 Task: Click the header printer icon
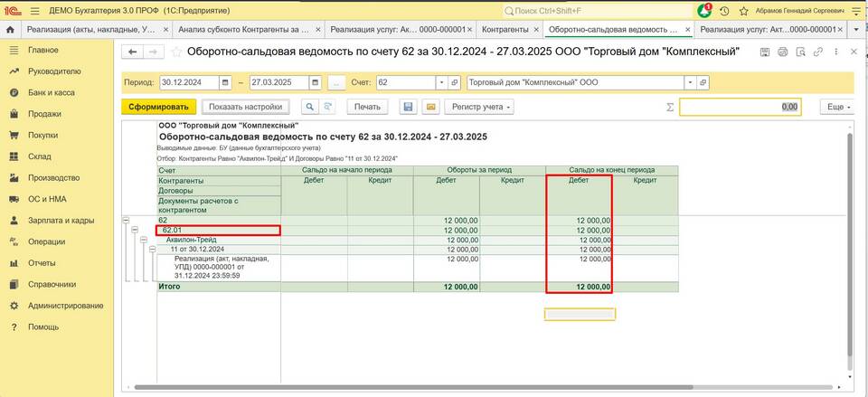pyautogui.click(x=783, y=52)
